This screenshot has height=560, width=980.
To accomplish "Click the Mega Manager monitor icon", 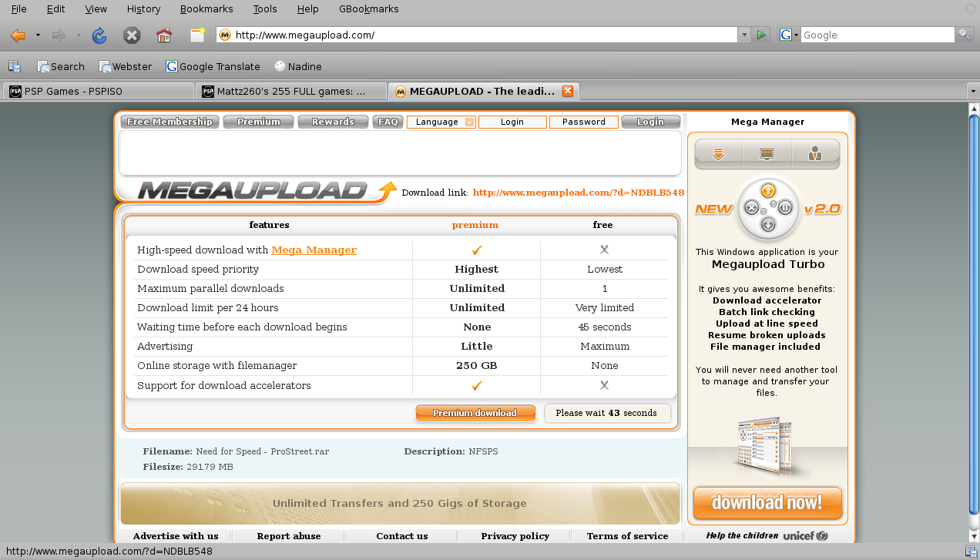I will pos(767,153).
